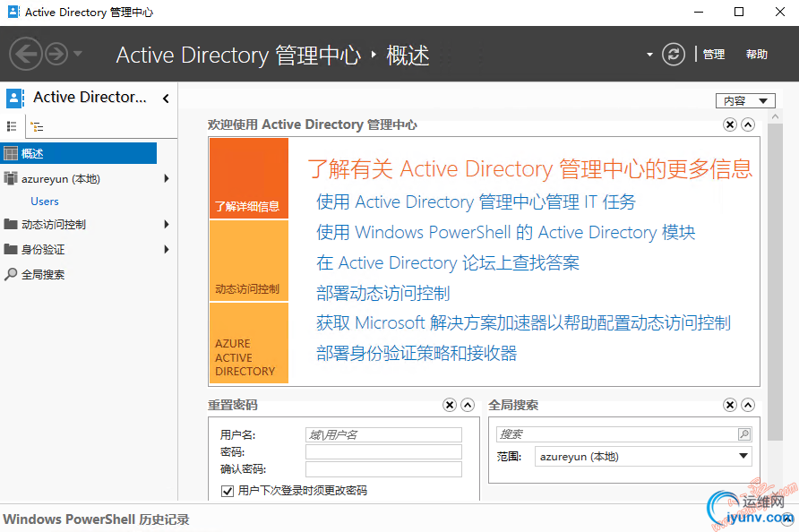Expand the 动态访问控制 submenu arrow

tap(167, 225)
